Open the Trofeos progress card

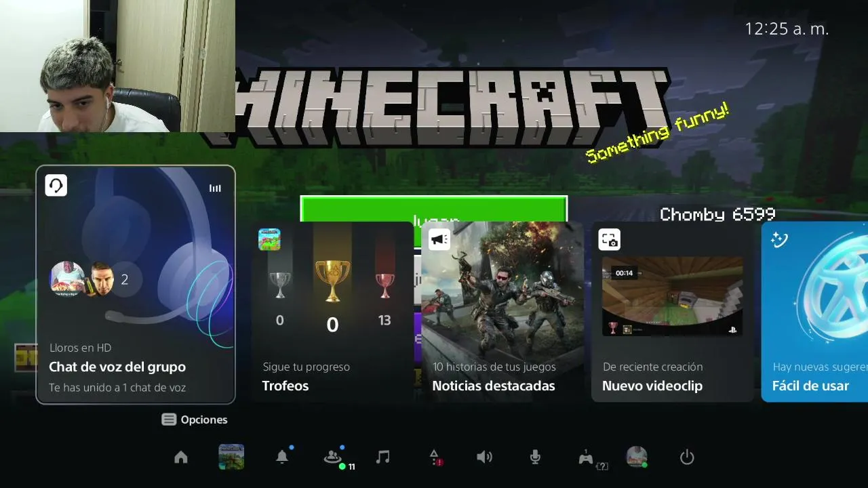332,312
